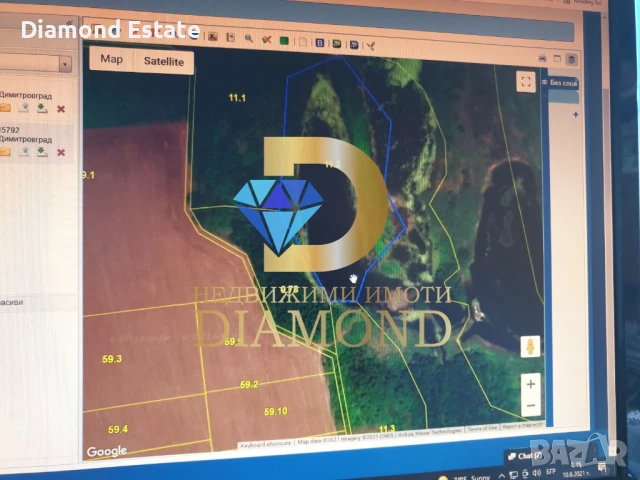Click the plant sprout toolbar icon
The image size is (640, 480).
371,45
